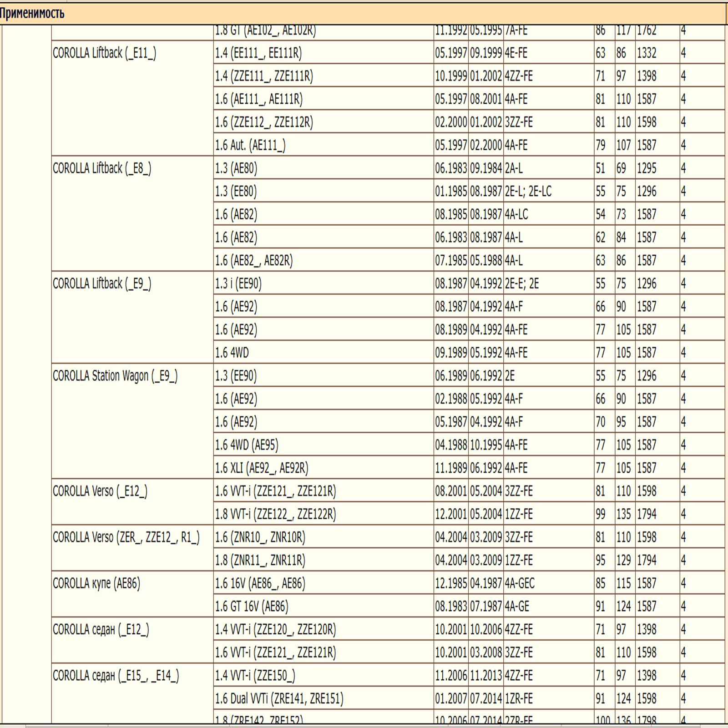Select the COROLLA Liftback (_E9_) model cell
The height and width of the screenshot is (728, 728).
[102, 283]
